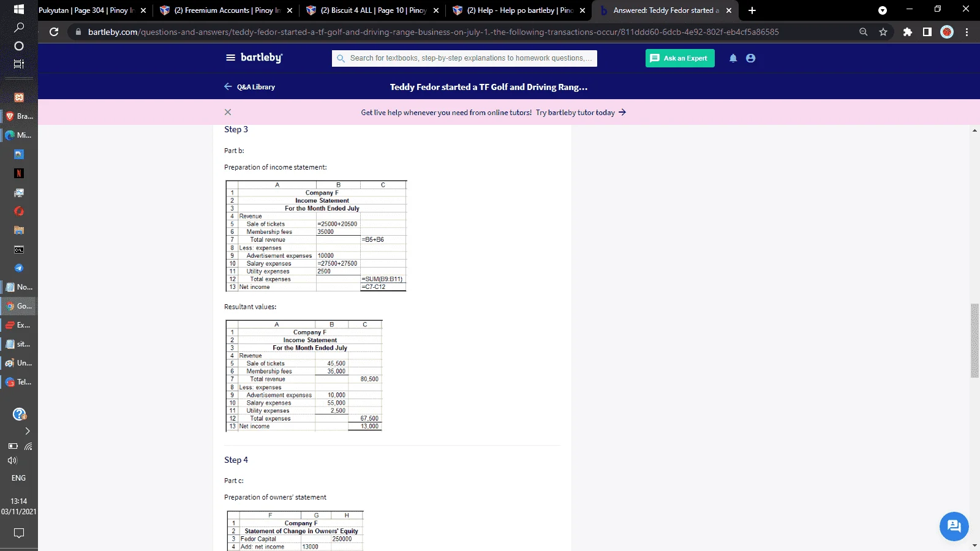Open the bartleby chat support bubble
This screenshot has width=980, height=551.
tap(954, 526)
